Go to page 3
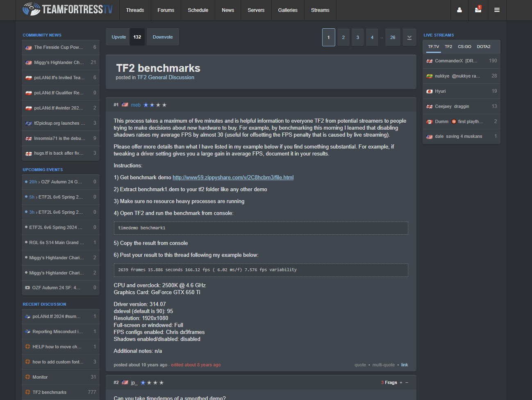Viewport: 532px width, 400px height. click(x=358, y=37)
